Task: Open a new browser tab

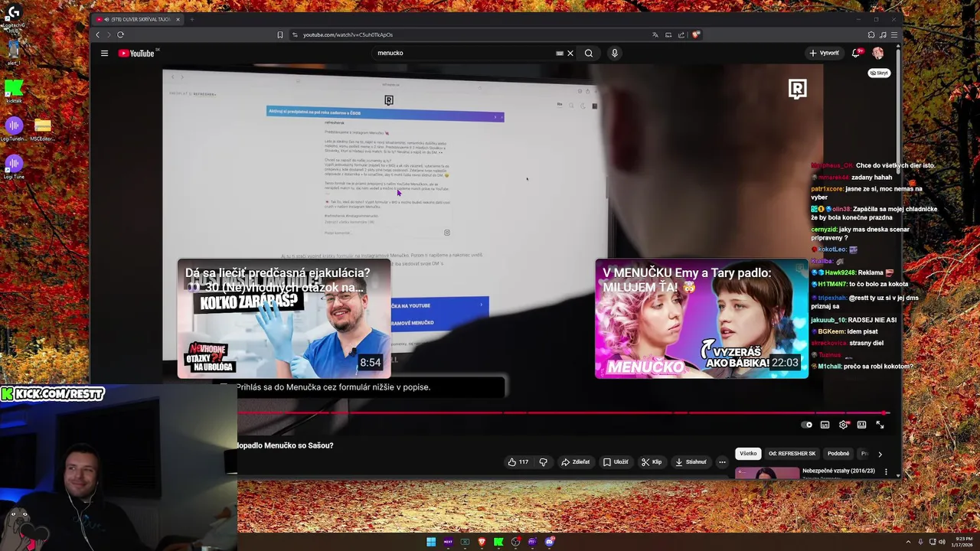Action: [x=191, y=19]
